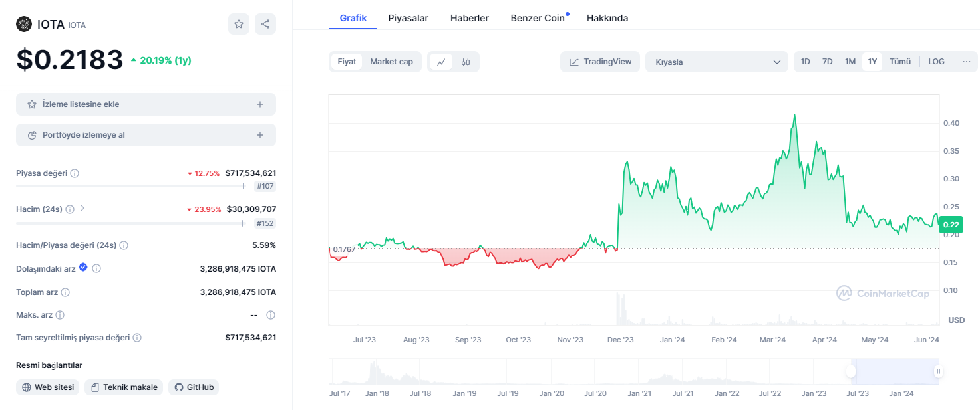Click the share icon next to IOTA
Screen dimensions: 980x410
pyautogui.click(x=265, y=24)
